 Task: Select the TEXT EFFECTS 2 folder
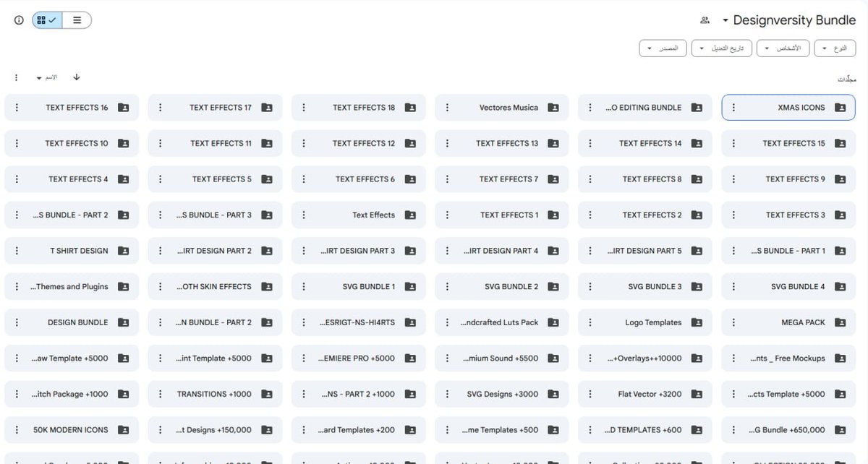(645, 215)
